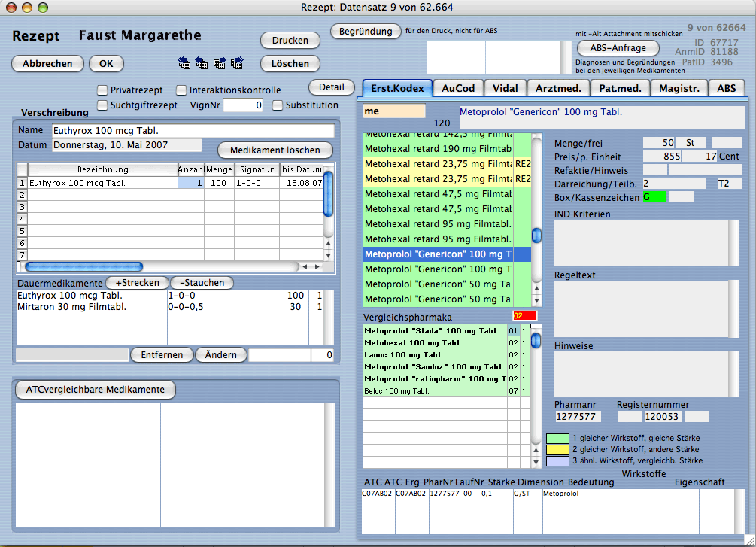Switch to the Arztmed. tab
Viewport: 756px width, 547px height.
pyautogui.click(x=558, y=88)
